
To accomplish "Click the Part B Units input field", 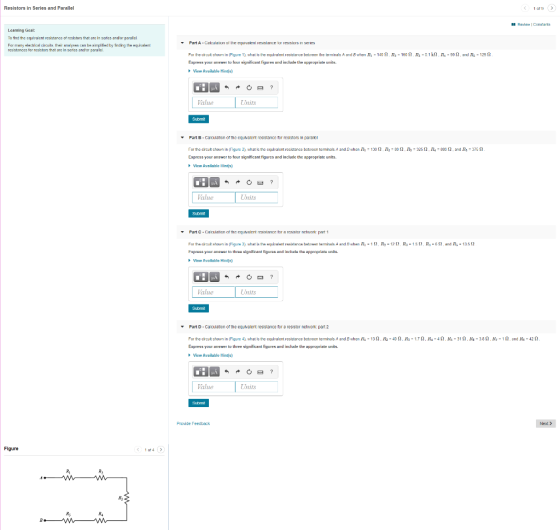I will (256, 198).
